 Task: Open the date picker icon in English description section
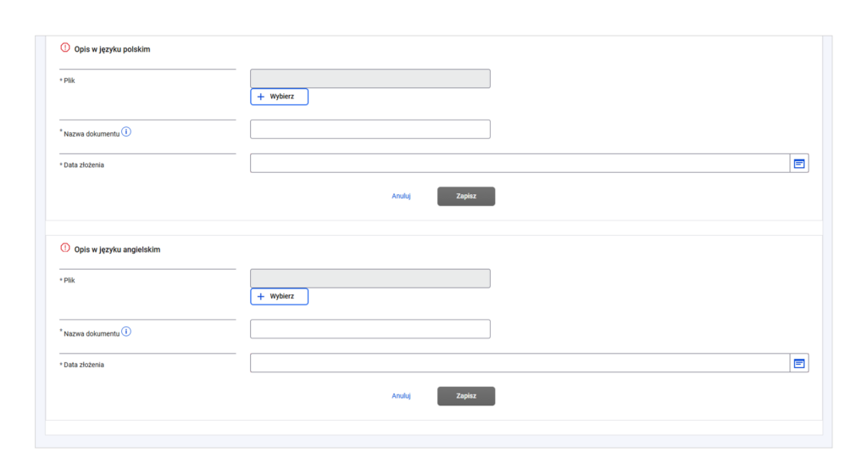(x=798, y=363)
